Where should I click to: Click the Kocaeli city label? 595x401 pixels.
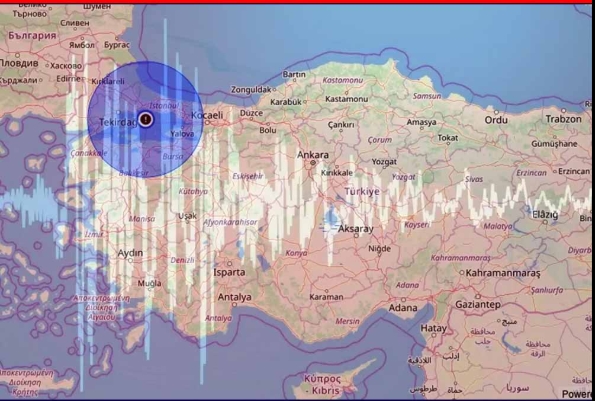[x=207, y=115]
